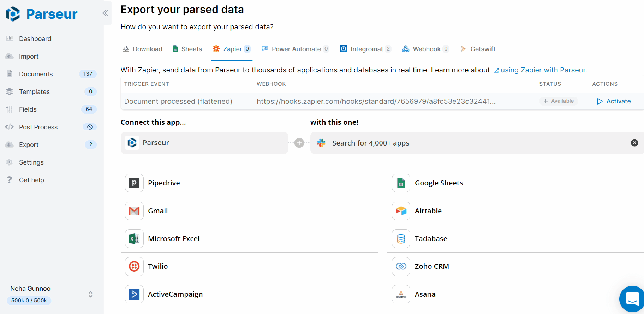The image size is (644, 314).
Task: Activate the Zapier webhook
Action: (614, 101)
